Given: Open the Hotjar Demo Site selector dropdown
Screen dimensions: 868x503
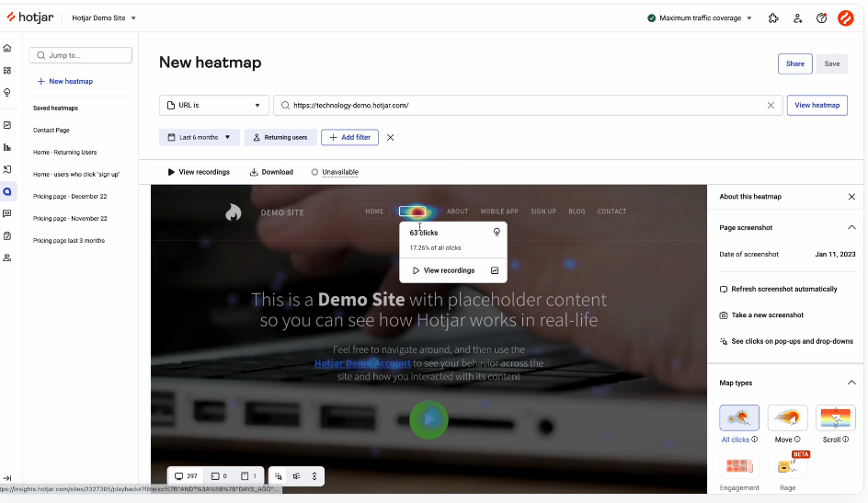Looking at the screenshot, I should pos(104,18).
